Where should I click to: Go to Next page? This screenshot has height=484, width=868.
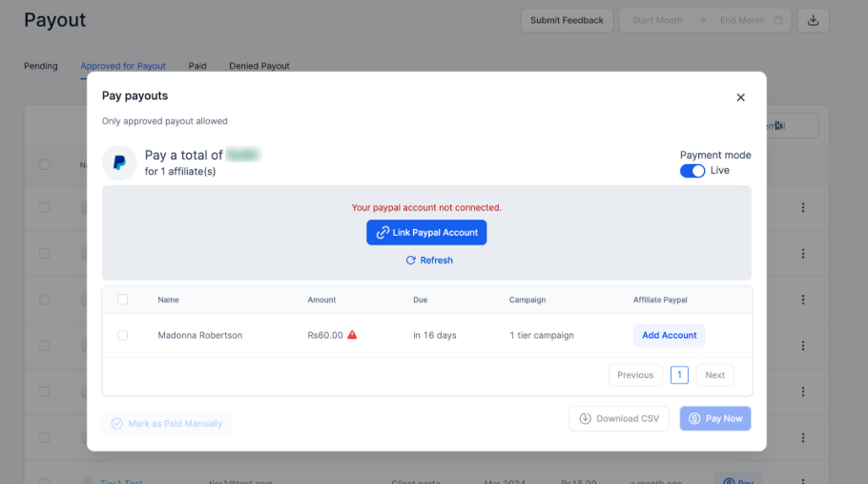tap(714, 375)
